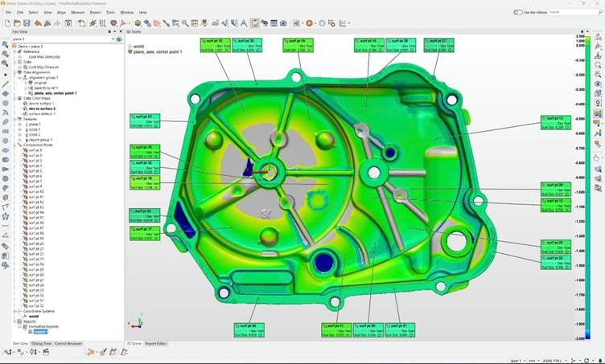Open the Measure menu
605x364 pixels.
click(x=77, y=13)
